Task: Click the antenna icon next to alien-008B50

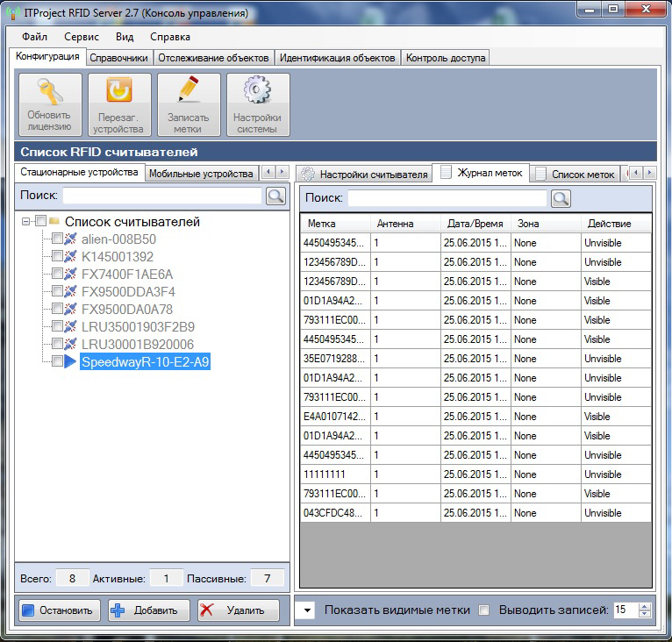Action: point(71,239)
